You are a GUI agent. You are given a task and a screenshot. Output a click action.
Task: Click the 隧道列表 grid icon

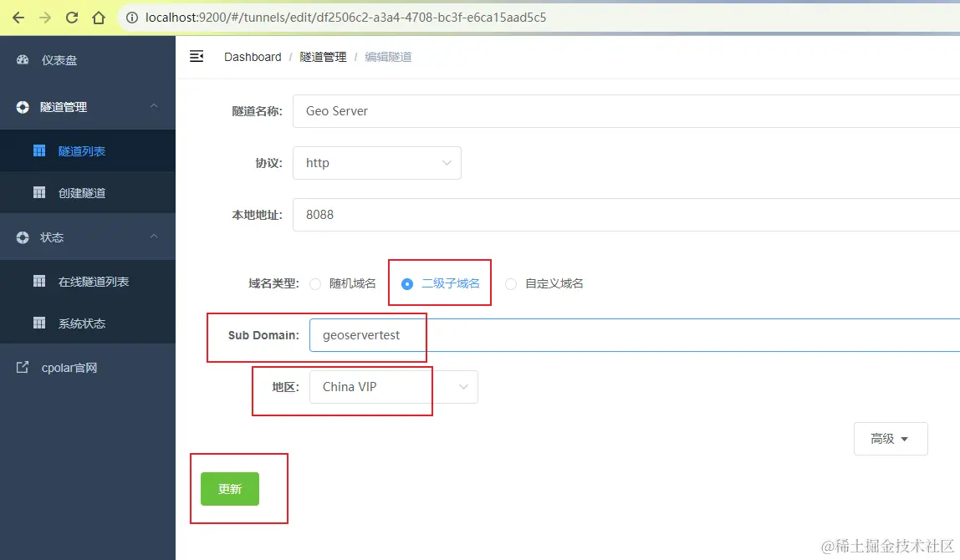pyautogui.click(x=39, y=151)
